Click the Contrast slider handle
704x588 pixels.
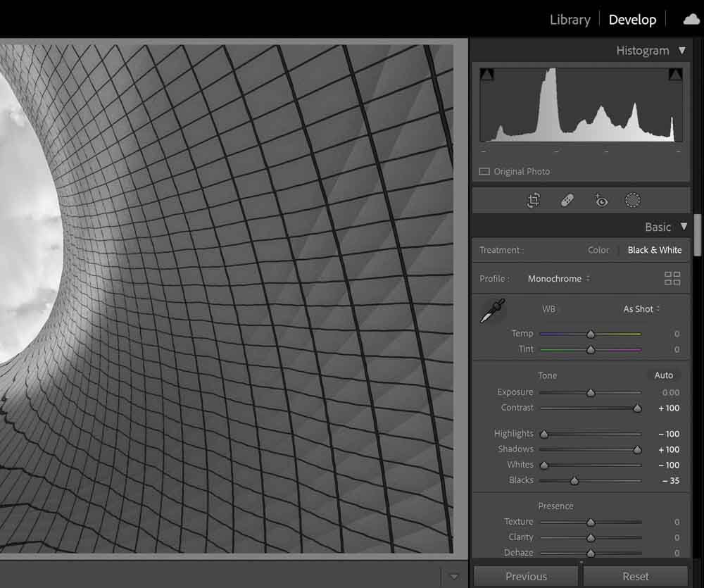coord(637,408)
